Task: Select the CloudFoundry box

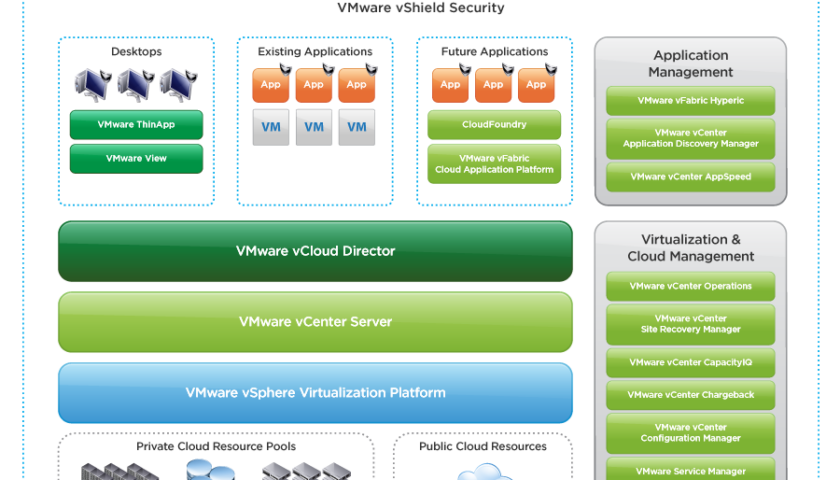Action: (494, 125)
